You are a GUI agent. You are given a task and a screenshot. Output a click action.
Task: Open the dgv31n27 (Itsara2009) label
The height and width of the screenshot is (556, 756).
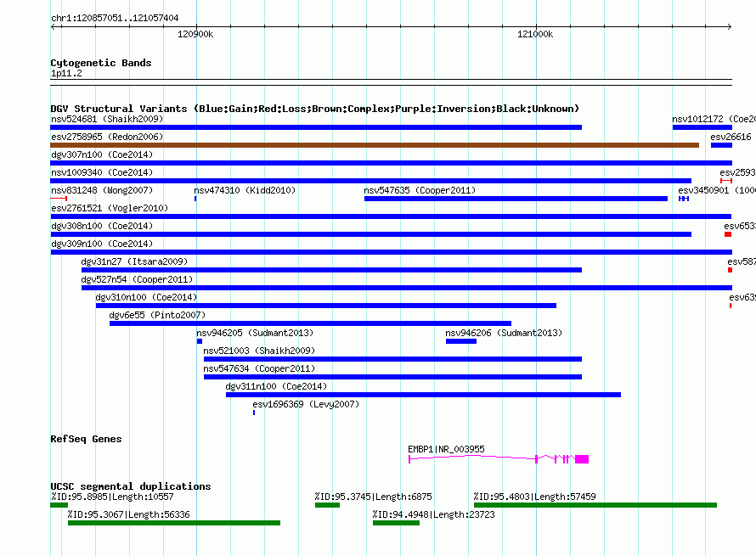134,261
